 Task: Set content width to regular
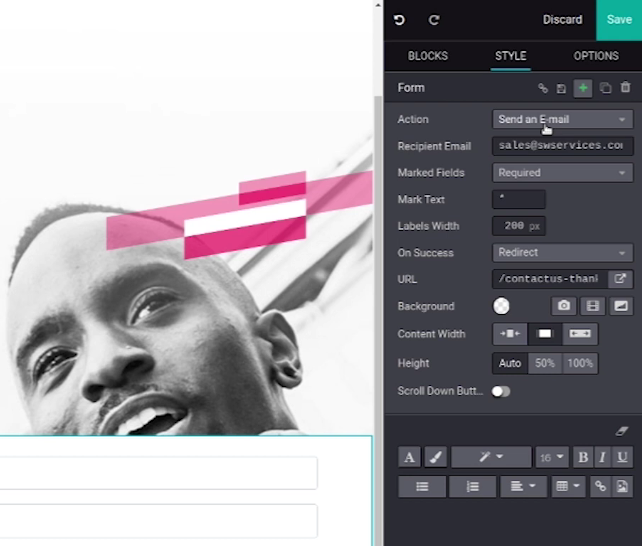point(545,334)
